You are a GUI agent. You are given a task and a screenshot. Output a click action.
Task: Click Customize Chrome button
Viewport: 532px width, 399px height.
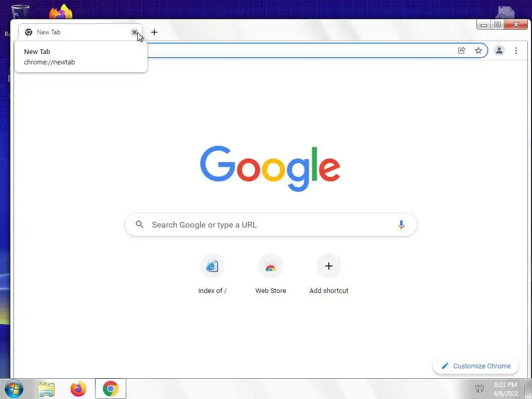(476, 366)
